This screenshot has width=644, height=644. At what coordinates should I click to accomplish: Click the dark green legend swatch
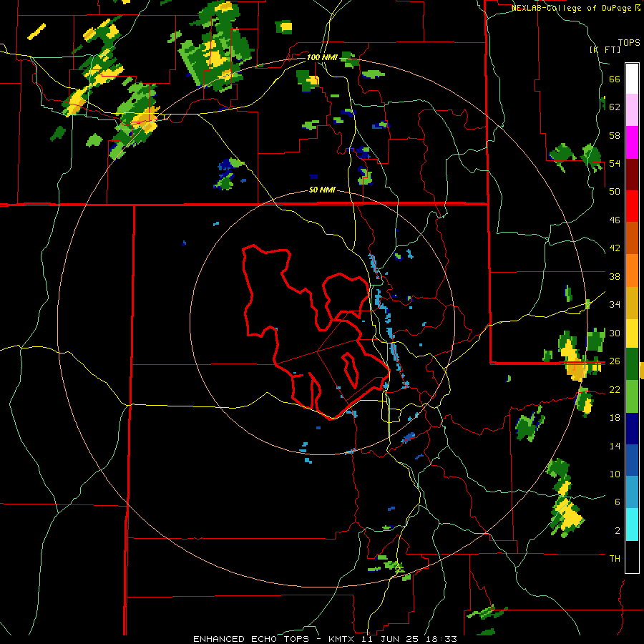[632, 364]
